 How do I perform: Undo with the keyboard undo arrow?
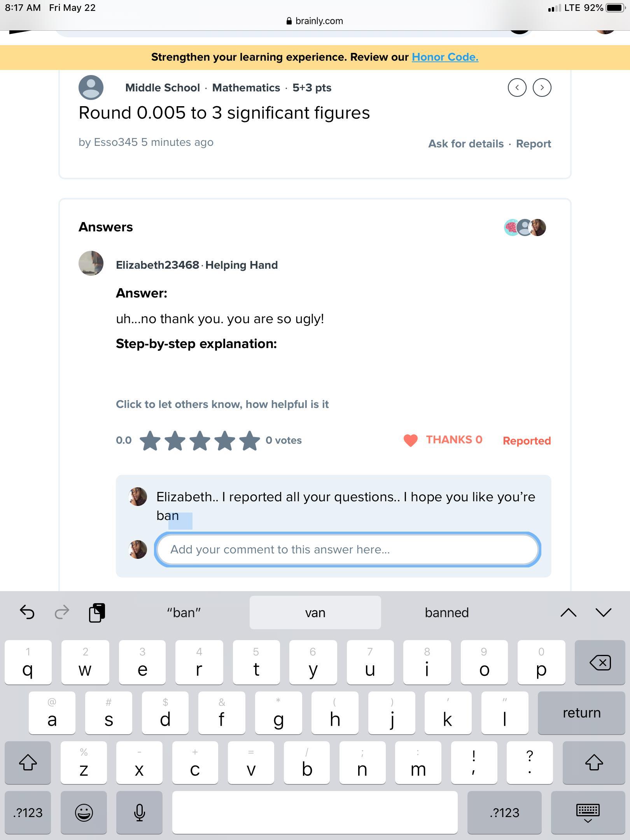(x=27, y=612)
